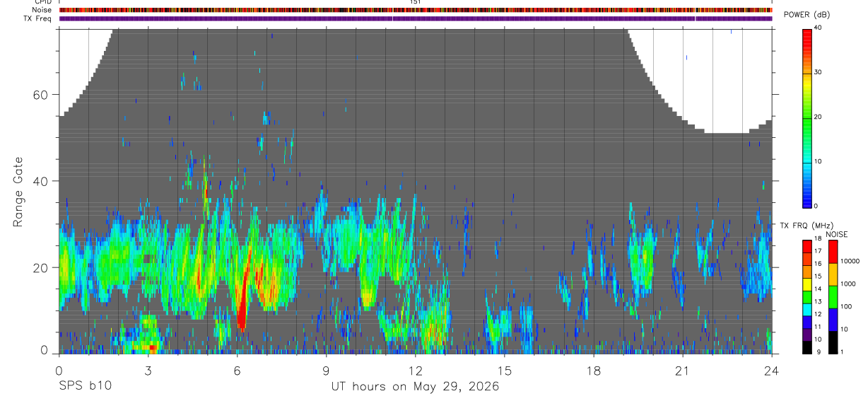Select the black 9 MHz TX frequency swatch
868x401 pixels.
pyautogui.click(x=807, y=348)
